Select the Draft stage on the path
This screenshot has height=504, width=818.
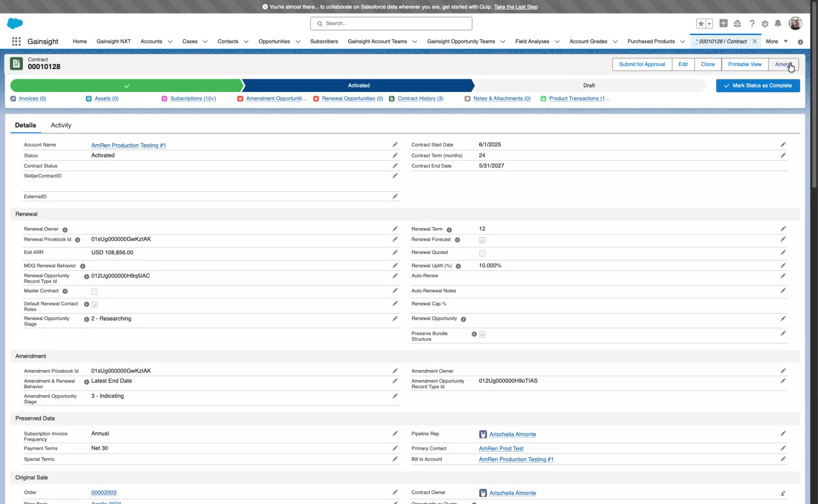tap(589, 85)
